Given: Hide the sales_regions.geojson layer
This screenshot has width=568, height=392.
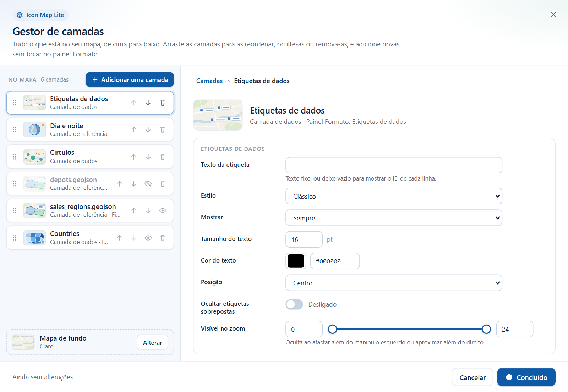Looking at the screenshot, I should [163, 210].
